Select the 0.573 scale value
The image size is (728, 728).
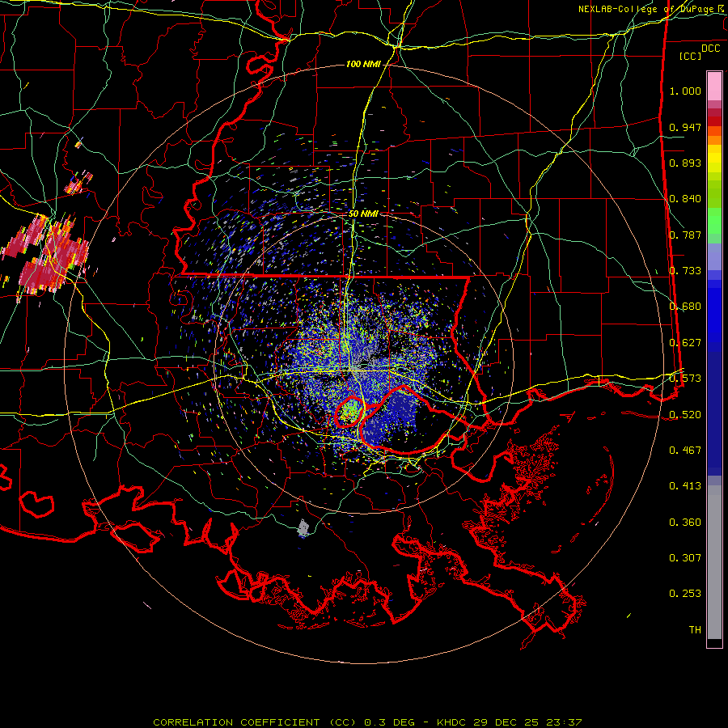[685, 379]
